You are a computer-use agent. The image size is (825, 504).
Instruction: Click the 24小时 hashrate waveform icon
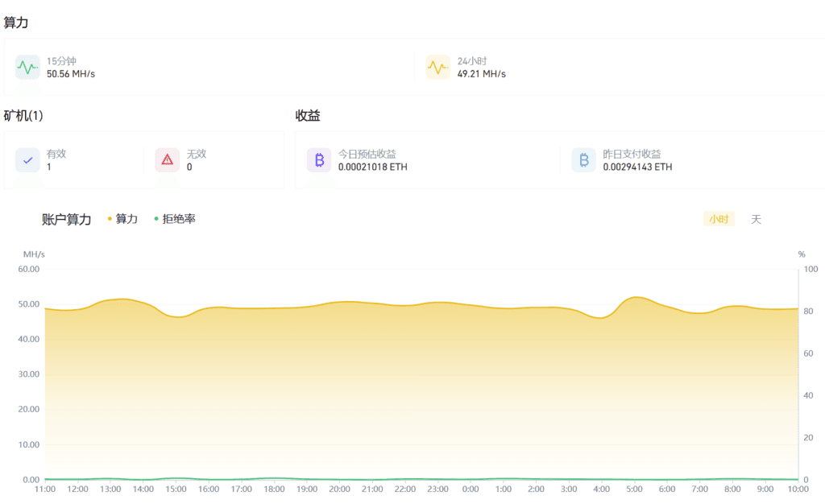pos(437,68)
